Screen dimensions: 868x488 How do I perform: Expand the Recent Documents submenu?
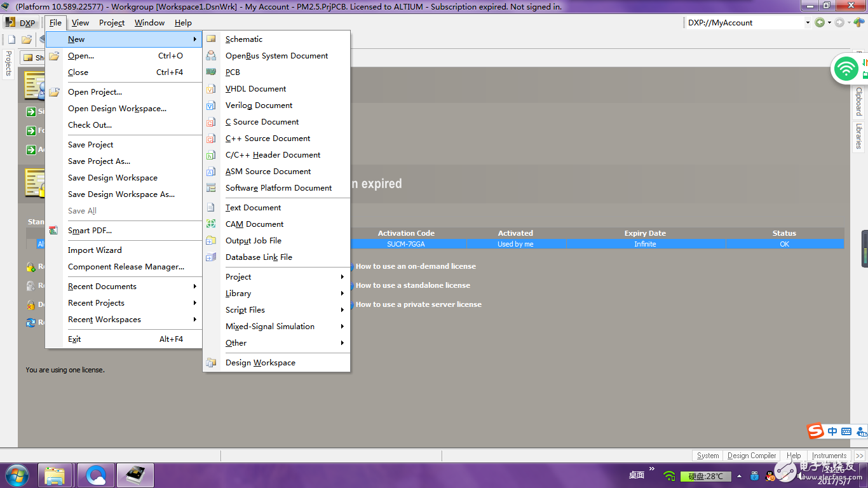tap(123, 286)
